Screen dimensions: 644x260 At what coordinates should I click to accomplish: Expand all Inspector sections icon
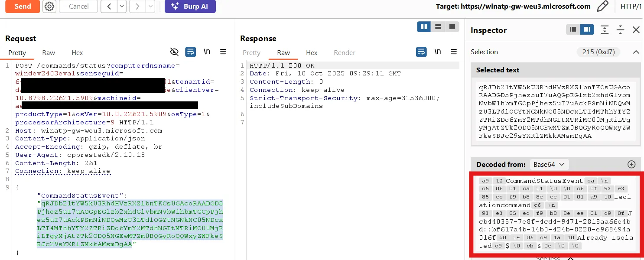pyautogui.click(x=605, y=30)
